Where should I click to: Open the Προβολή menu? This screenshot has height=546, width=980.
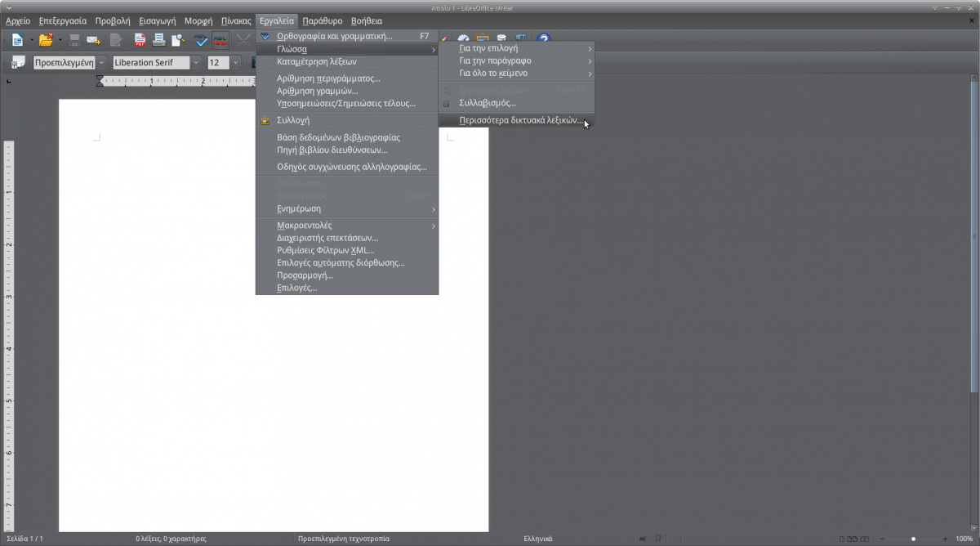113,20
